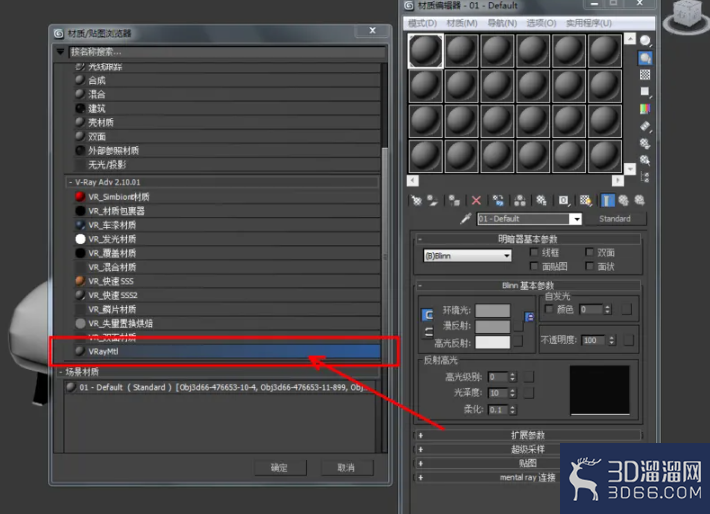The image size is (710, 514).
Task: Click Assign Material to Selection icon
Action: (x=454, y=201)
